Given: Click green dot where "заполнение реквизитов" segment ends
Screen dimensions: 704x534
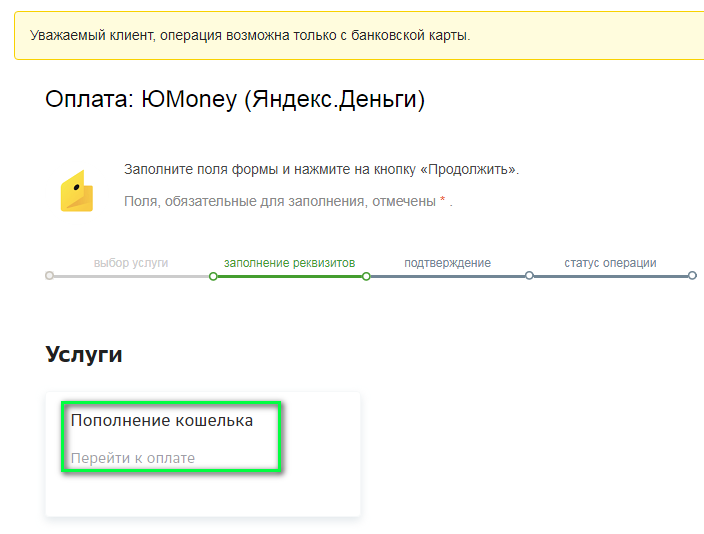Looking at the screenshot, I should (x=366, y=275).
